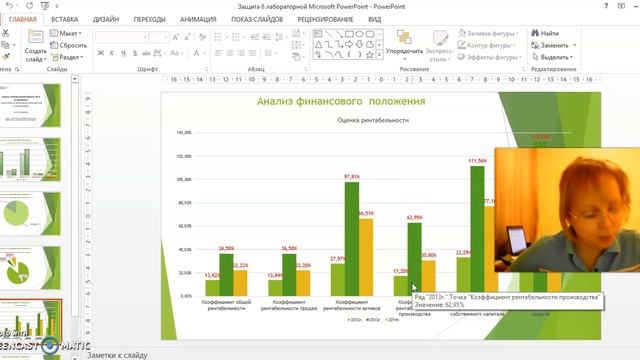Click Эффекты фигуры button
The height and width of the screenshot is (360, 640).
coord(490,57)
